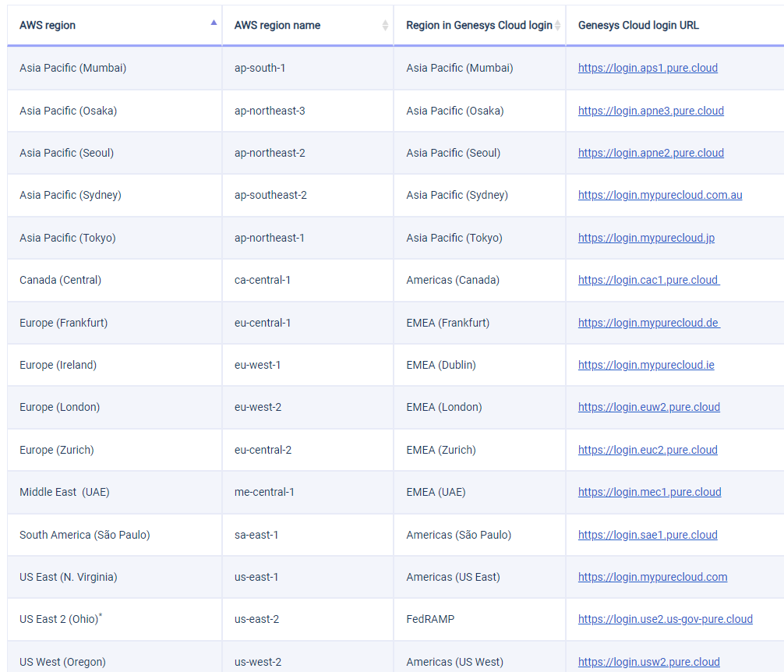The image size is (784, 672).
Task: Click the Asia Pacific (Mumbai) AWS region cell
Action: [72, 68]
